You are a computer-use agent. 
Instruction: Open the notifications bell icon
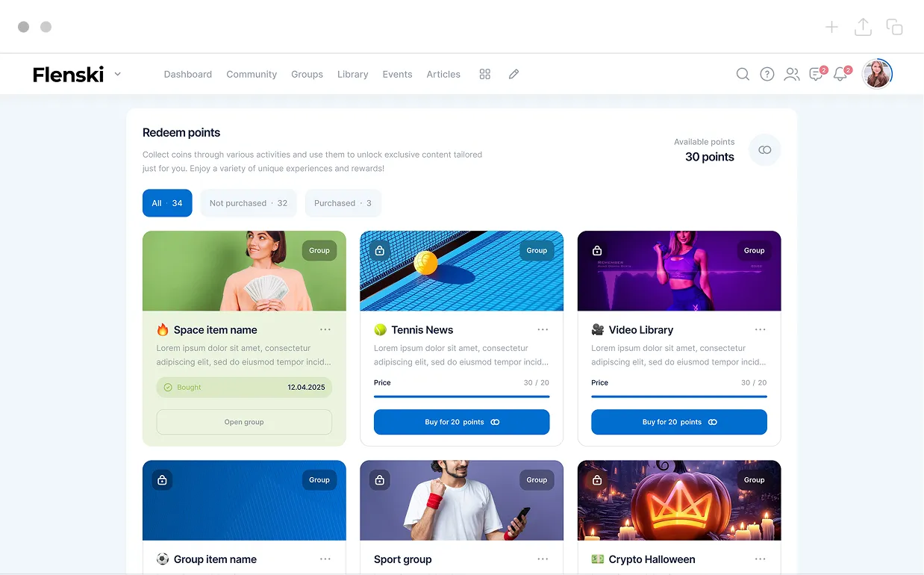point(840,74)
